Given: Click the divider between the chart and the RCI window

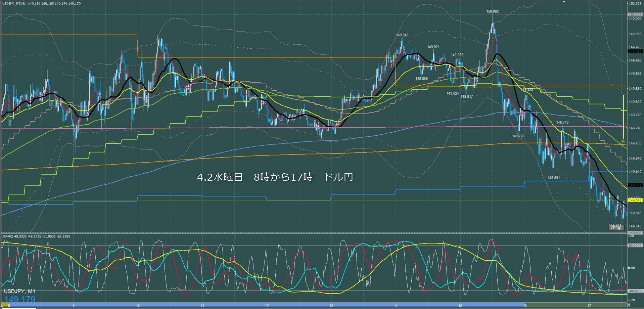Looking at the screenshot, I should (x=314, y=233).
